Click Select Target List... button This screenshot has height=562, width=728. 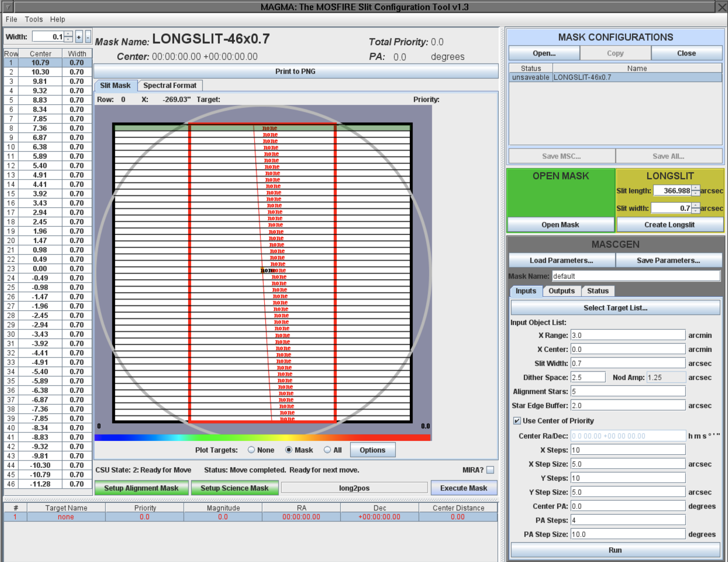click(x=615, y=308)
